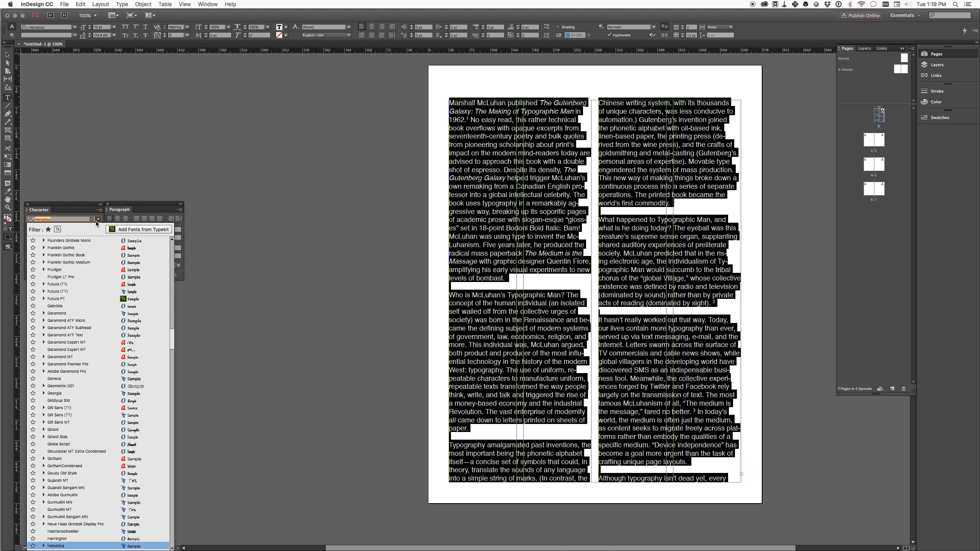Select the Type tool in the toolbox
The width and height of the screenshot is (980, 551).
(x=8, y=98)
